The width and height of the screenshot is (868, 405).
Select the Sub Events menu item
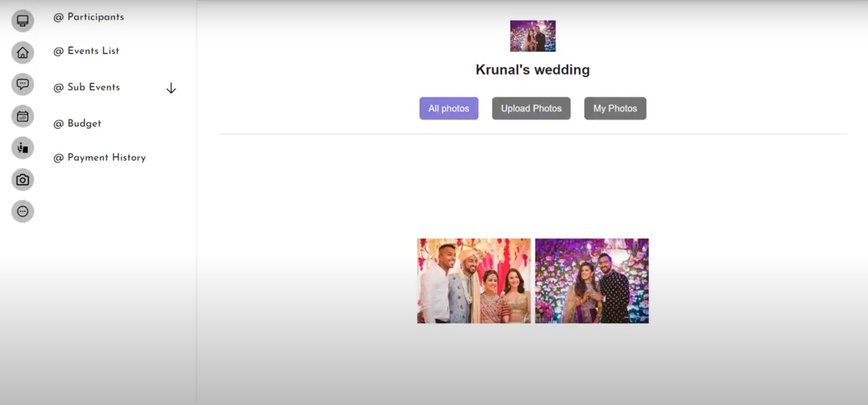coord(87,87)
